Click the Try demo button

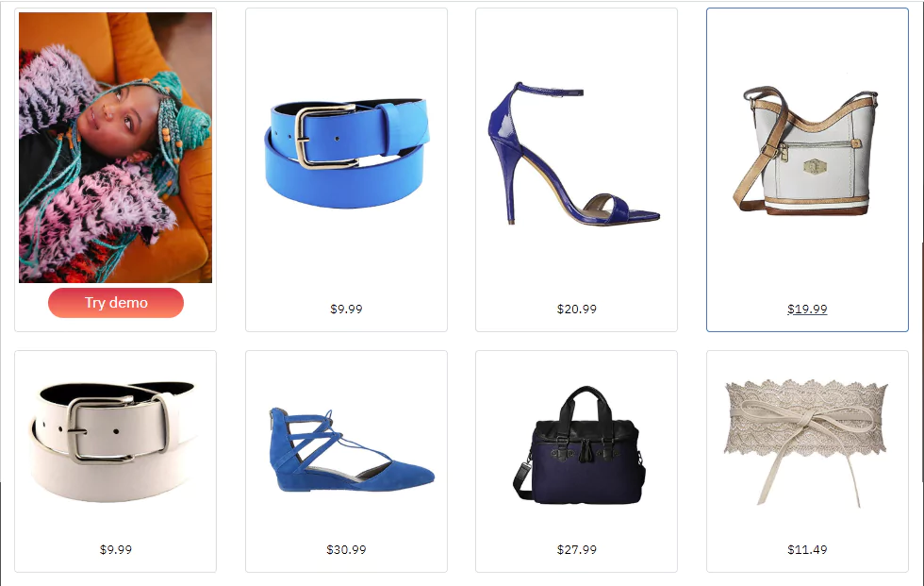pos(115,302)
